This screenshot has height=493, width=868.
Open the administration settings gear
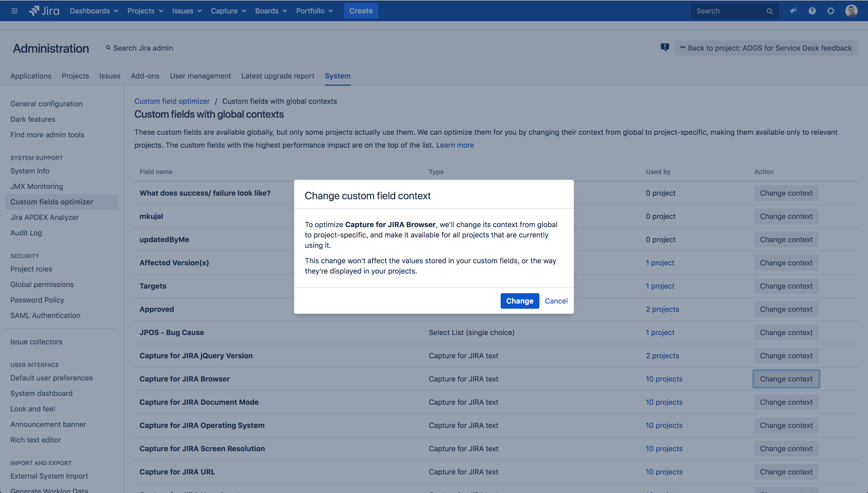coord(831,11)
